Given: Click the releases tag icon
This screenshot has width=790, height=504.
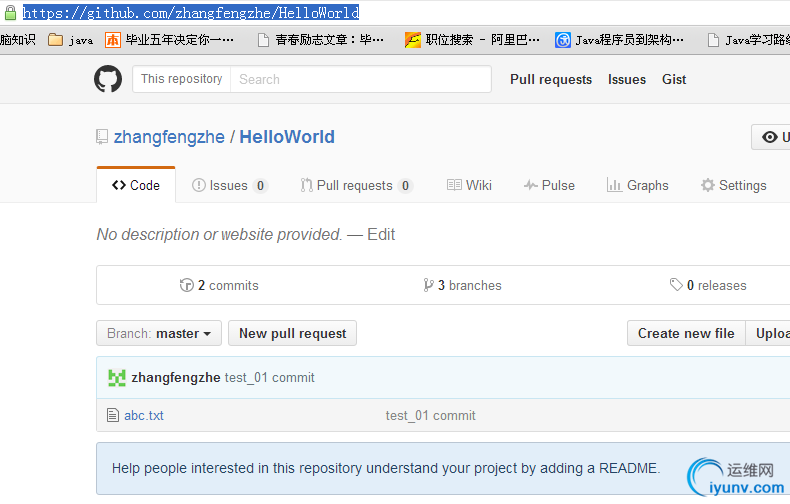Looking at the screenshot, I should (676, 285).
